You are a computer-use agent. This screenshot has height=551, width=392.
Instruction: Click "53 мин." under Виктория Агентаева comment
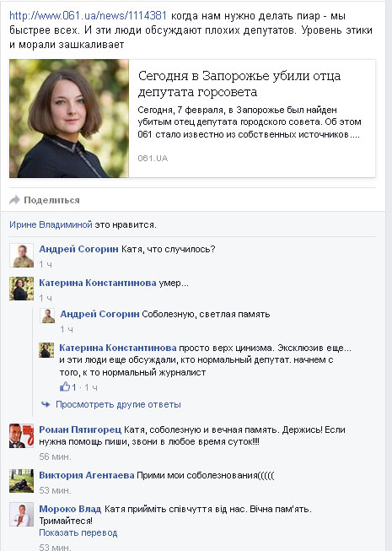(55, 490)
